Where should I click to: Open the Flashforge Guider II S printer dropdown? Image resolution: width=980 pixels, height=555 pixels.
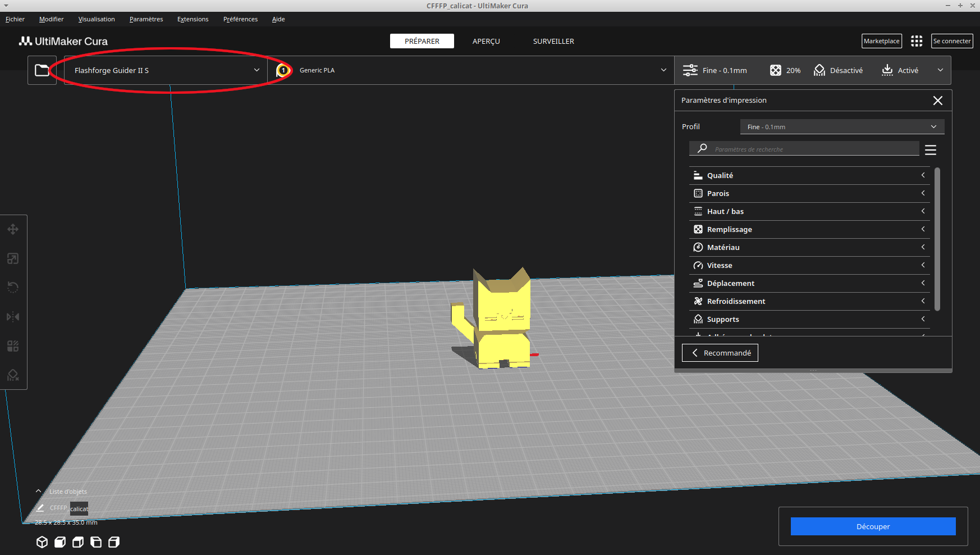(x=166, y=70)
